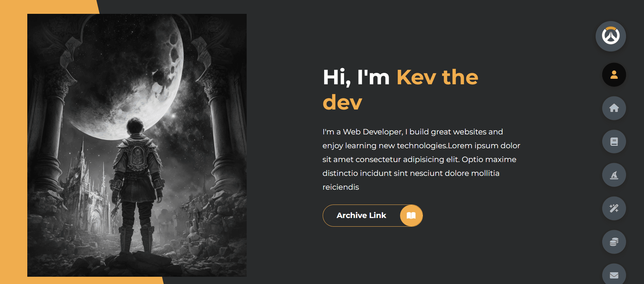Click the "Hi, I'm Kev the dev" heading
The height and width of the screenshot is (284, 644).
400,89
